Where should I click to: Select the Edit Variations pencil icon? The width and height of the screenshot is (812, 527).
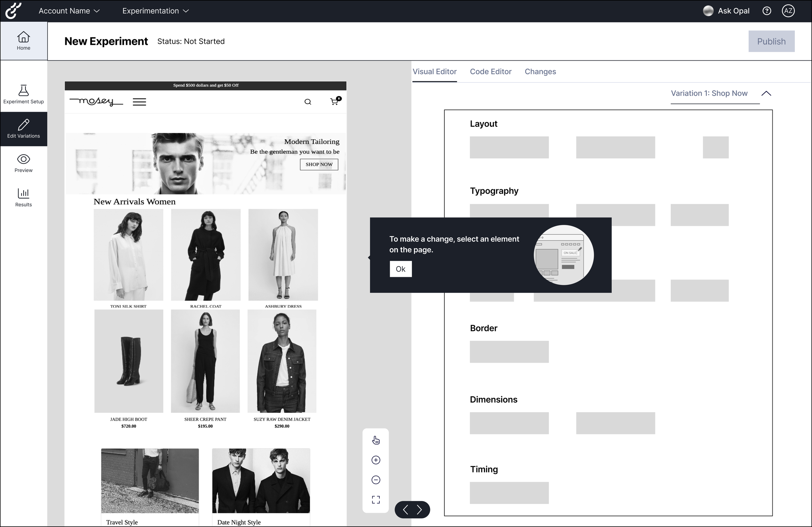tap(23, 125)
